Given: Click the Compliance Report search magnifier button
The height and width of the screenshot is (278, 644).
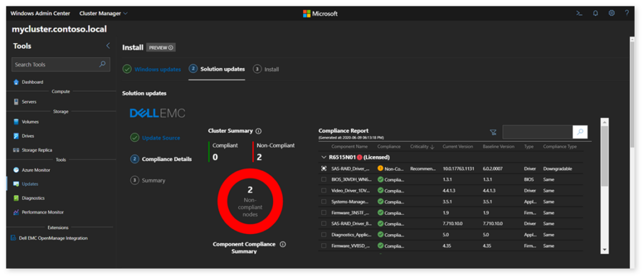Looking at the screenshot, I should (x=580, y=132).
